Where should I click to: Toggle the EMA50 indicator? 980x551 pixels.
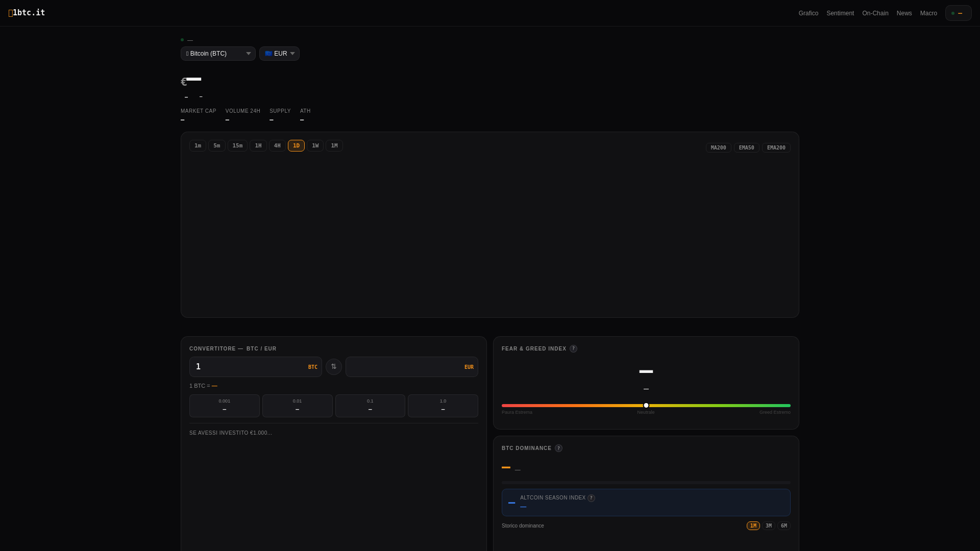click(746, 148)
